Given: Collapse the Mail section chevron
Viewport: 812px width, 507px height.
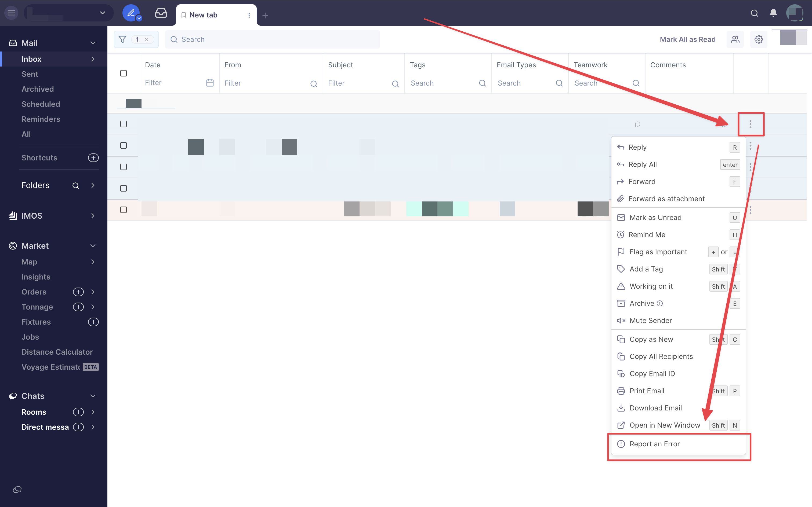Looking at the screenshot, I should point(93,43).
